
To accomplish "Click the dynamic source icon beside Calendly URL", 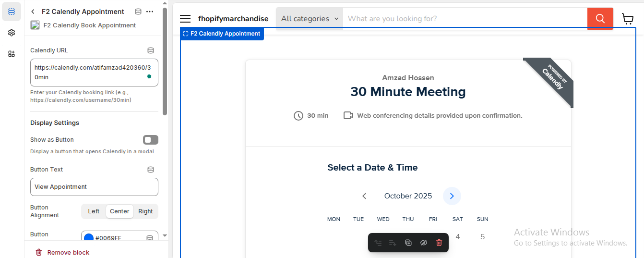I will point(150,50).
